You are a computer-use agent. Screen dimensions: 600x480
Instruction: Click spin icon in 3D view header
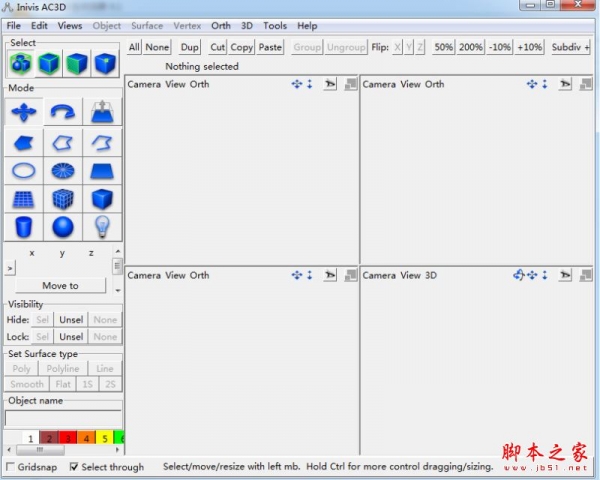tap(518, 275)
